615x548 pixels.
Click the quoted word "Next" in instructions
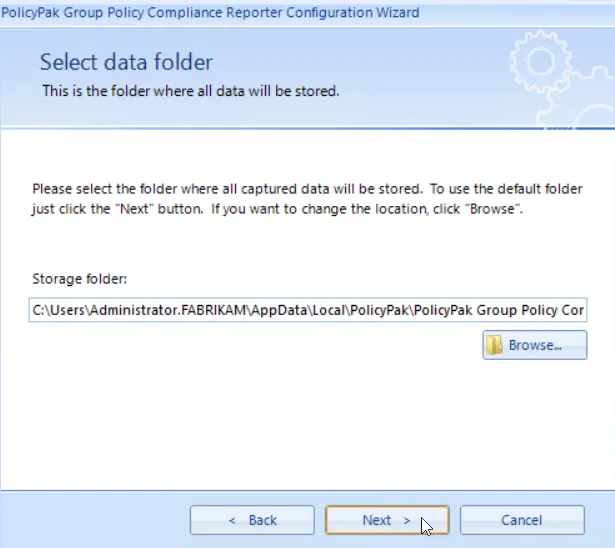(135, 209)
